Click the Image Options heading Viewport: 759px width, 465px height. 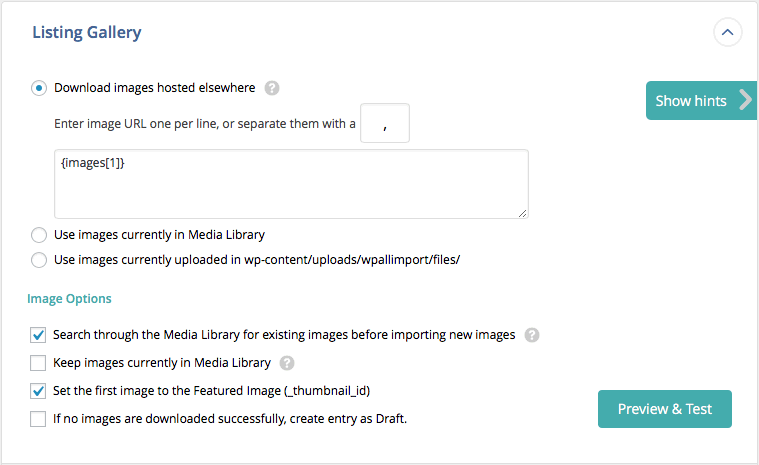tap(69, 299)
